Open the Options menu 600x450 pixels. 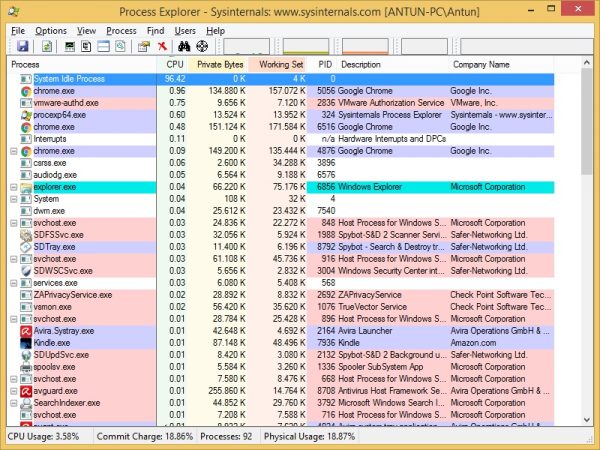pos(50,31)
